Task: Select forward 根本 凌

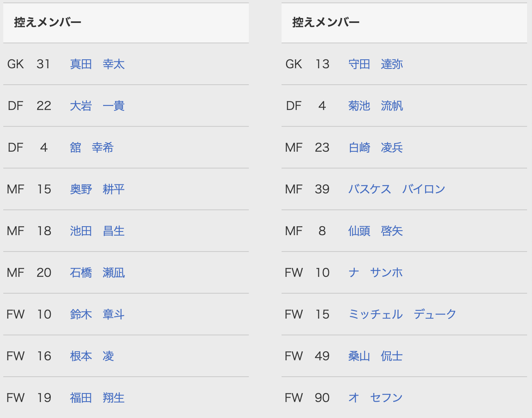Action: pos(92,356)
